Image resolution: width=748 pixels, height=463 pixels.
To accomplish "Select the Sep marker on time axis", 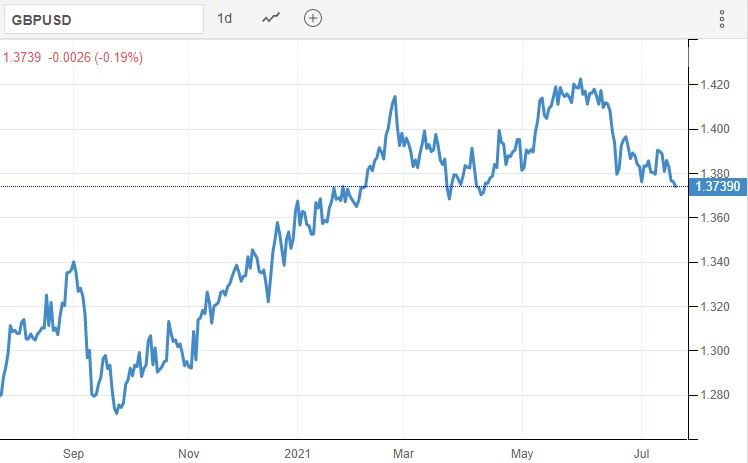I will [x=74, y=451].
